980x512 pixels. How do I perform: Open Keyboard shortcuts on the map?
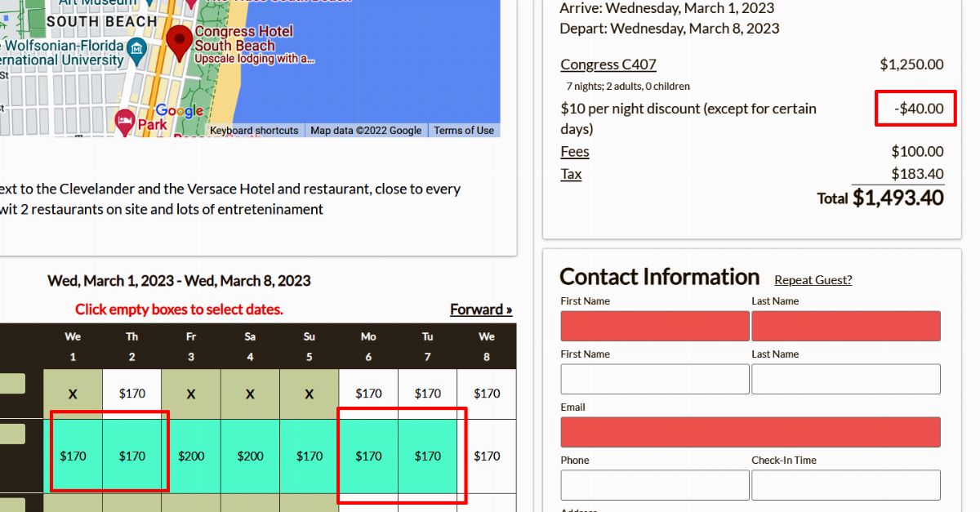(x=254, y=131)
